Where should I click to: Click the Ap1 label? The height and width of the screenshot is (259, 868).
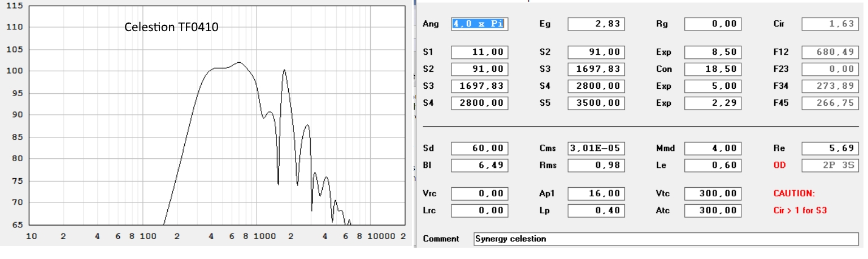(546, 193)
